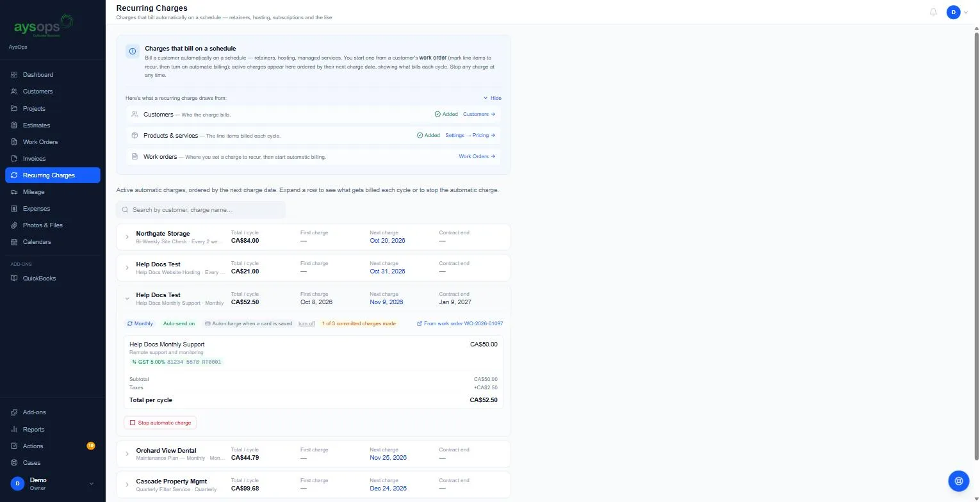The height and width of the screenshot is (502, 980).
Task: Click the Mileage car icon in sidebar
Action: [14, 192]
